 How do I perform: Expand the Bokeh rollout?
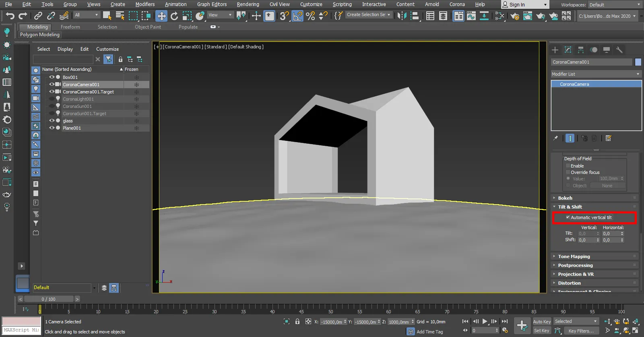565,198
